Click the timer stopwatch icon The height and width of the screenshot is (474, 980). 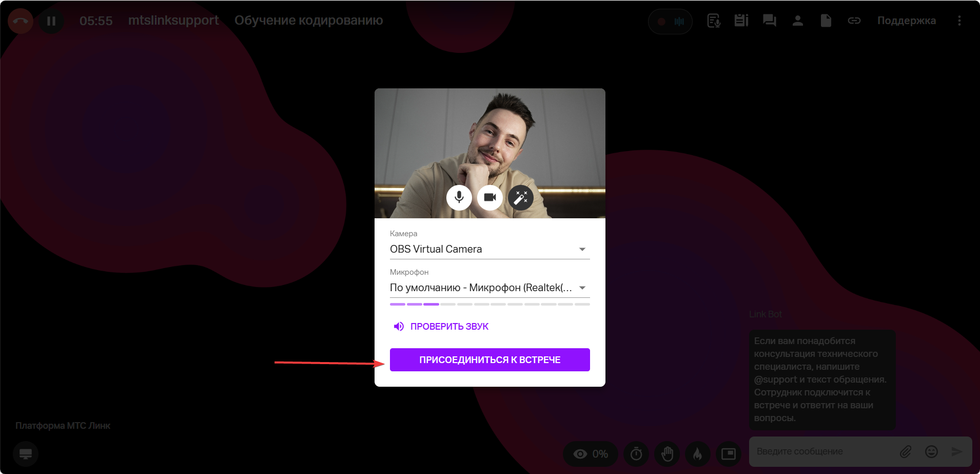click(x=636, y=454)
